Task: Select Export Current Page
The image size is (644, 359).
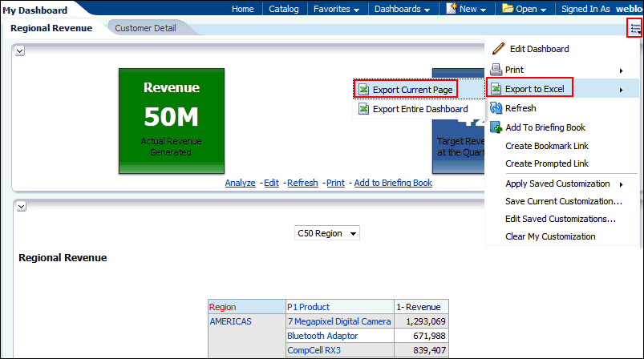Action: coord(412,90)
